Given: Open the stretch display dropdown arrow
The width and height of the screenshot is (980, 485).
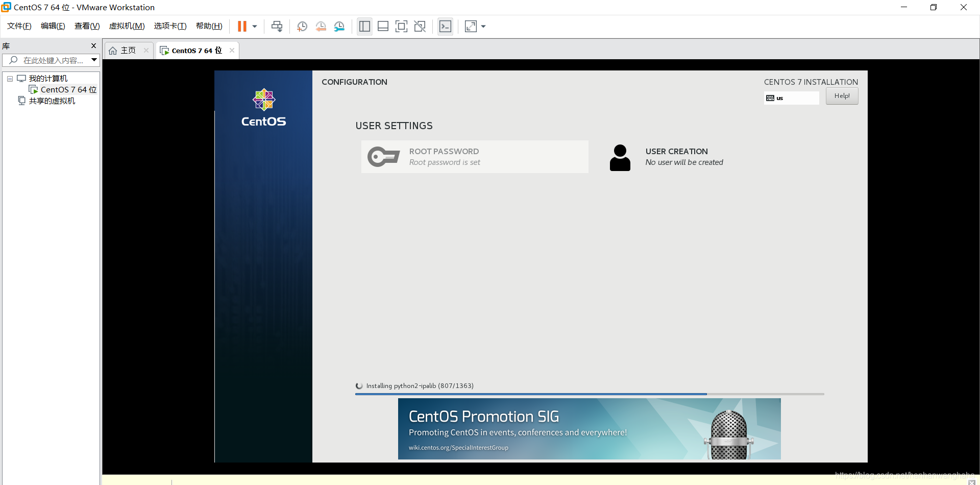Looking at the screenshot, I should tap(483, 27).
